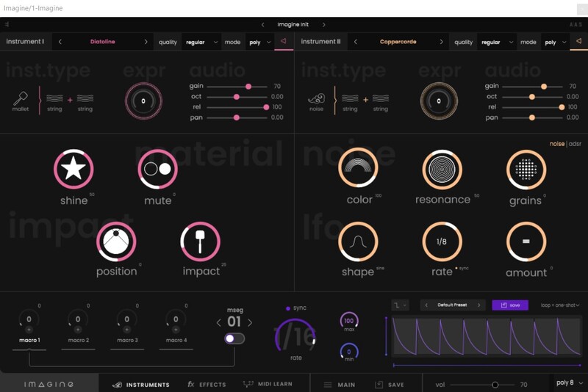Go to next preset after Imagine Init
Image resolution: width=588 pixels, height=392 pixels.
323,25
